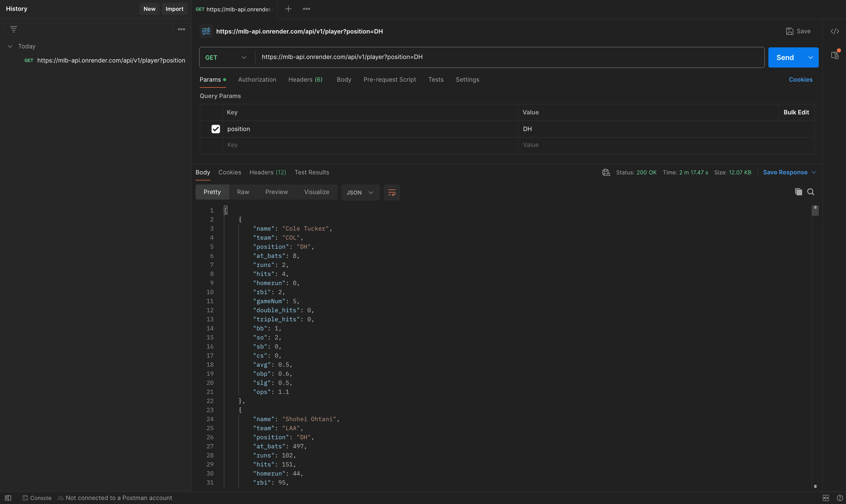Toggle word wrap on the response

coord(392,193)
